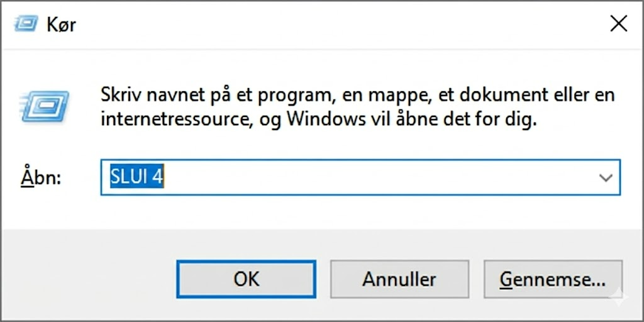Click the Åbn: label
644x322 pixels.
tap(41, 178)
